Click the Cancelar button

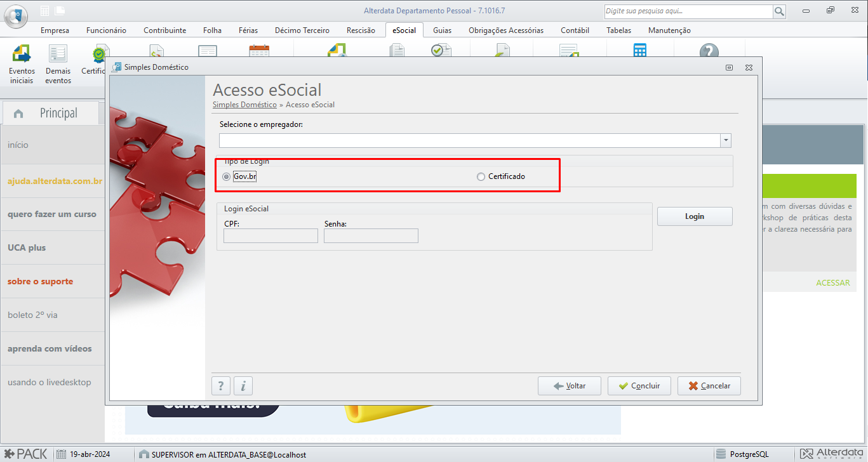(709, 386)
